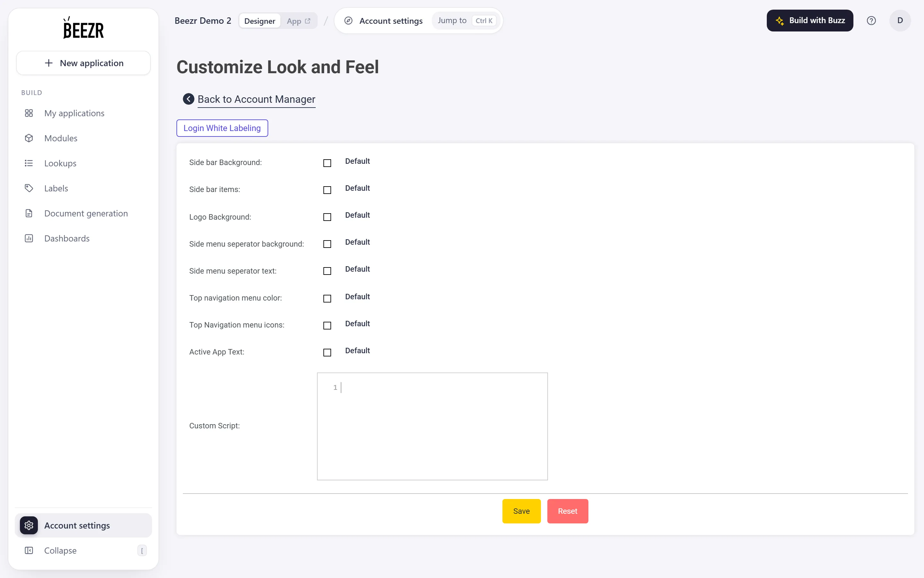This screenshot has width=924, height=578.
Task: Click the Modules cube icon
Action: 29,138
